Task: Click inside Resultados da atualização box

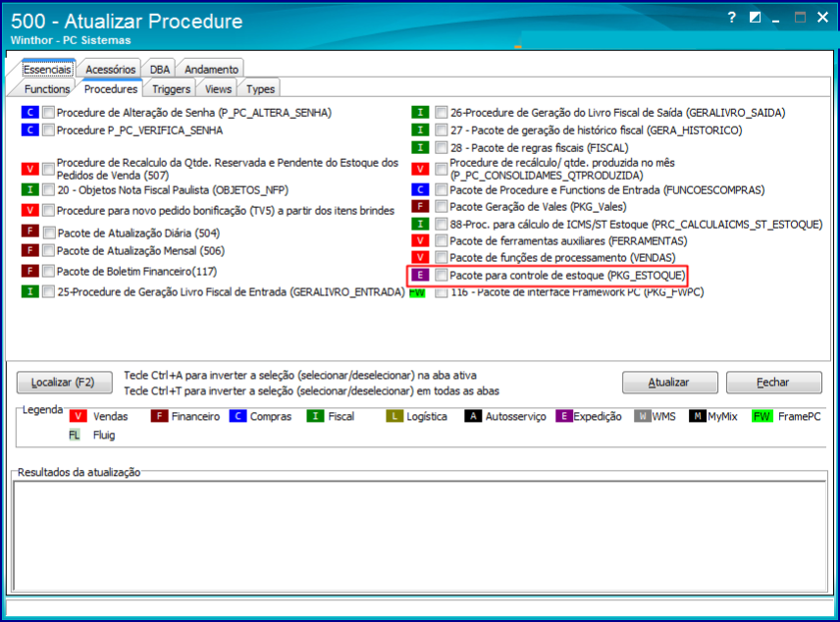Action: [x=420, y=536]
